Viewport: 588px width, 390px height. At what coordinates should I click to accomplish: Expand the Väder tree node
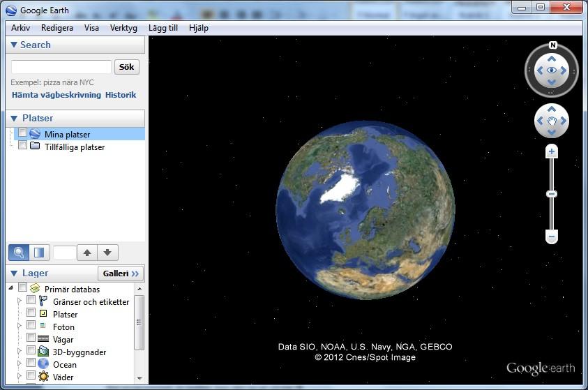20,376
